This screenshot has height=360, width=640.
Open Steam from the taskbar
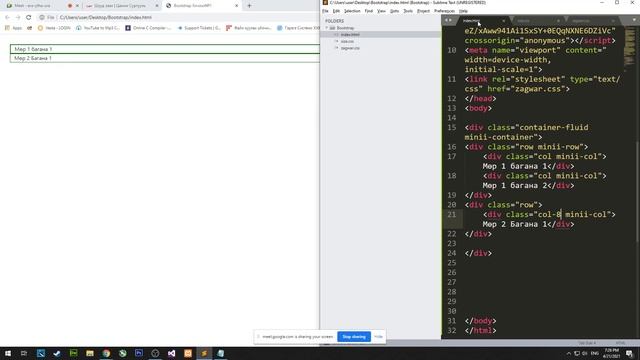(57, 353)
